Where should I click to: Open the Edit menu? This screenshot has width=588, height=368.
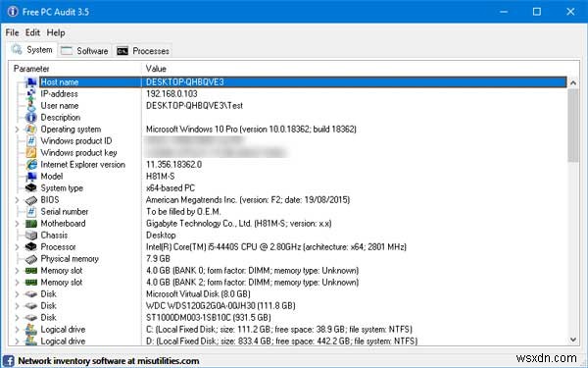32,32
